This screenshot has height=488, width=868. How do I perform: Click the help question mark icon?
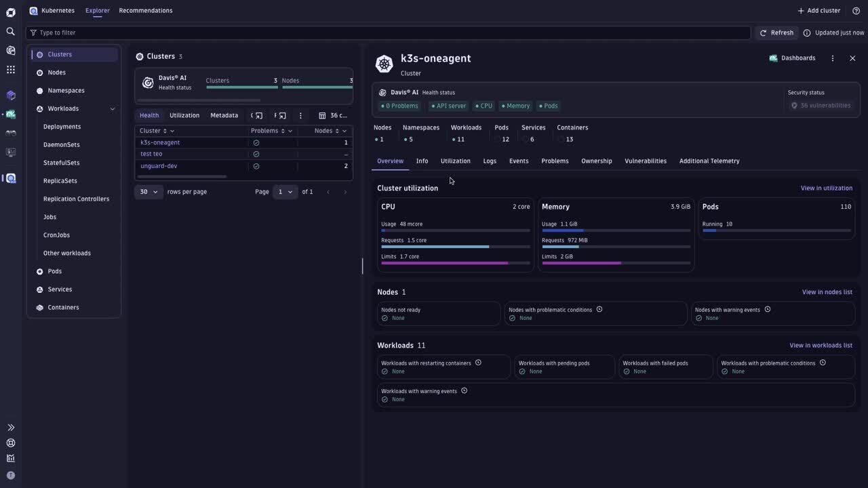tap(856, 11)
